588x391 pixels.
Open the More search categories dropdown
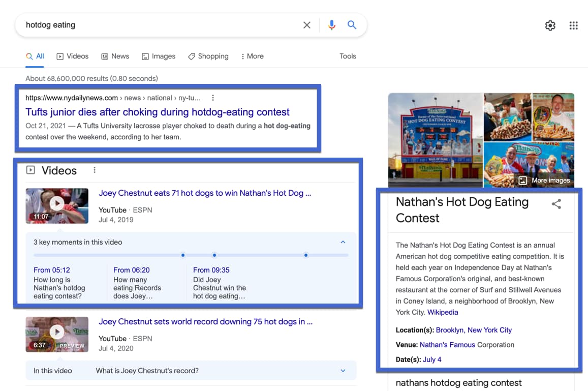[253, 56]
